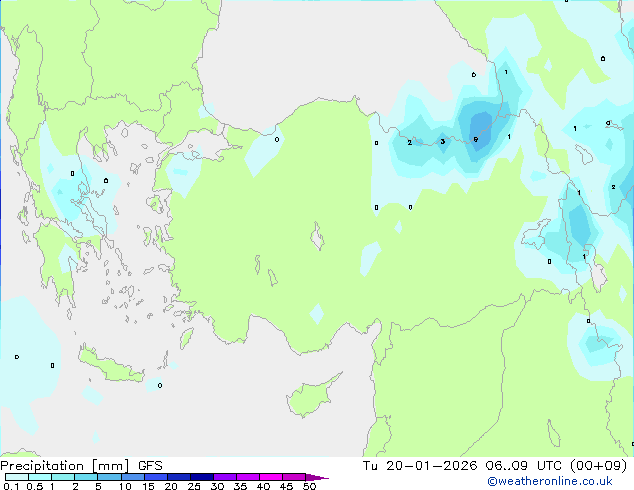
Task: Click the 25–30 mm navy legend swatch
Action: coord(202,477)
